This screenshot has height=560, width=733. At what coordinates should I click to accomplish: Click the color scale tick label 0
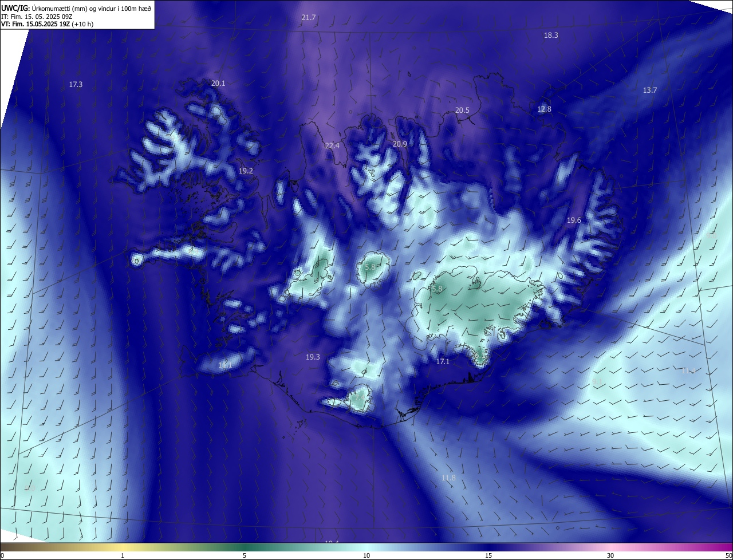(x=2, y=555)
